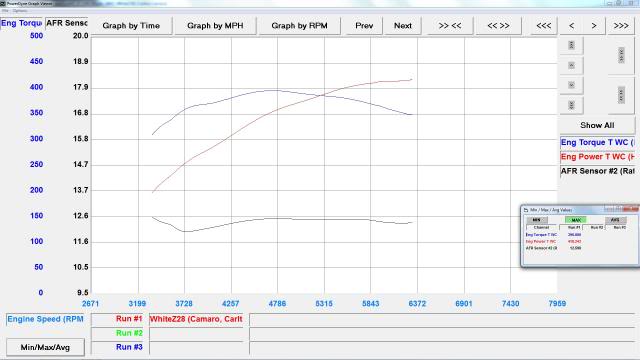This screenshot has width=640, height=360.
Task: Click the Engine Speed (RPM) axis label
Action: click(x=45, y=319)
